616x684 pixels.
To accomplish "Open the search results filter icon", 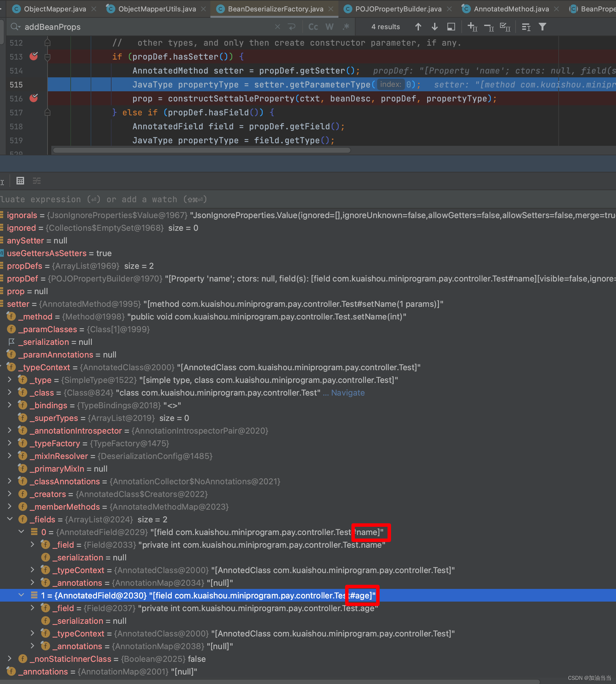I will coord(542,27).
